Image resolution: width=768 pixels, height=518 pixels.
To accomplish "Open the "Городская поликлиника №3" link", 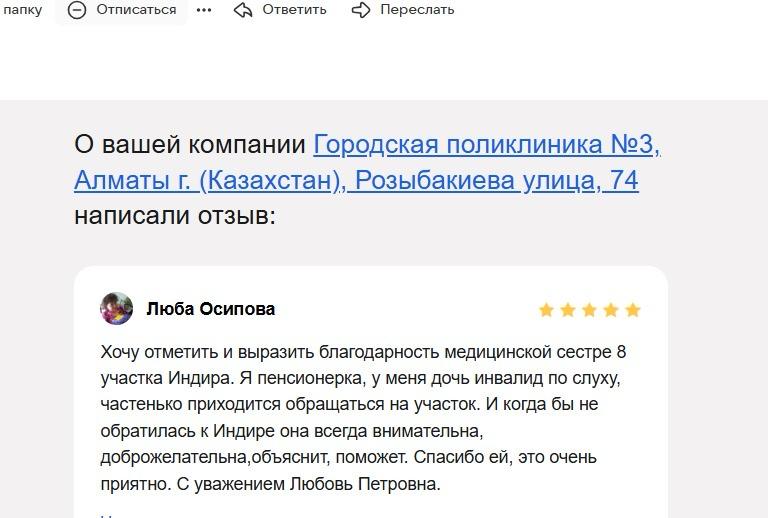I will (487, 145).
